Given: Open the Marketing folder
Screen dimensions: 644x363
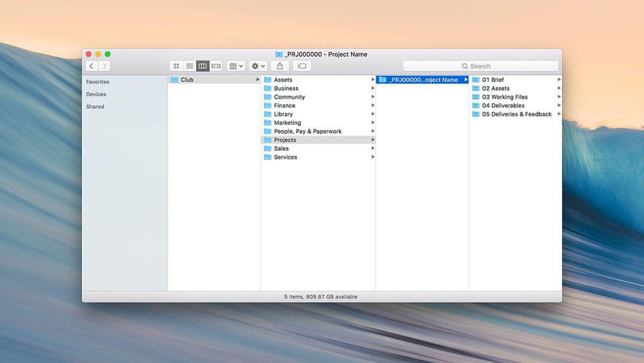Looking at the screenshot, I should coord(318,123).
